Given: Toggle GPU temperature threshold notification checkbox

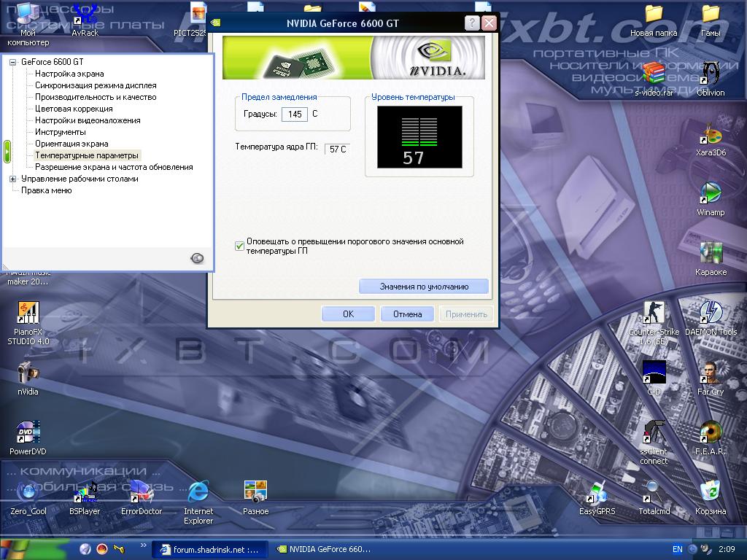Looking at the screenshot, I should [x=239, y=246].
